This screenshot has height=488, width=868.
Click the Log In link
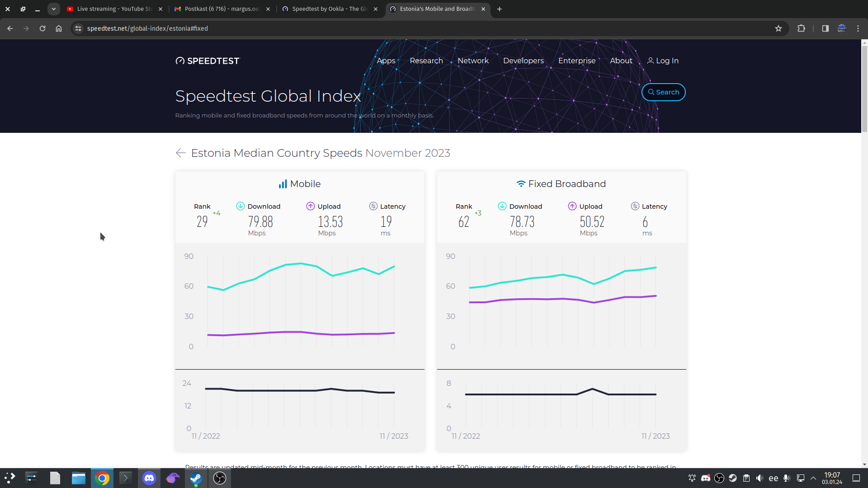click(x=663, y=61)
